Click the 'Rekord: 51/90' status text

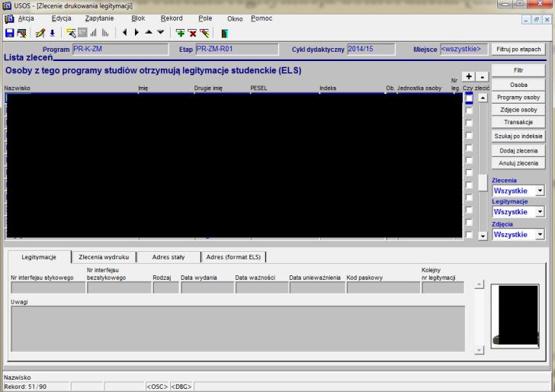click(x=25, y=387)
